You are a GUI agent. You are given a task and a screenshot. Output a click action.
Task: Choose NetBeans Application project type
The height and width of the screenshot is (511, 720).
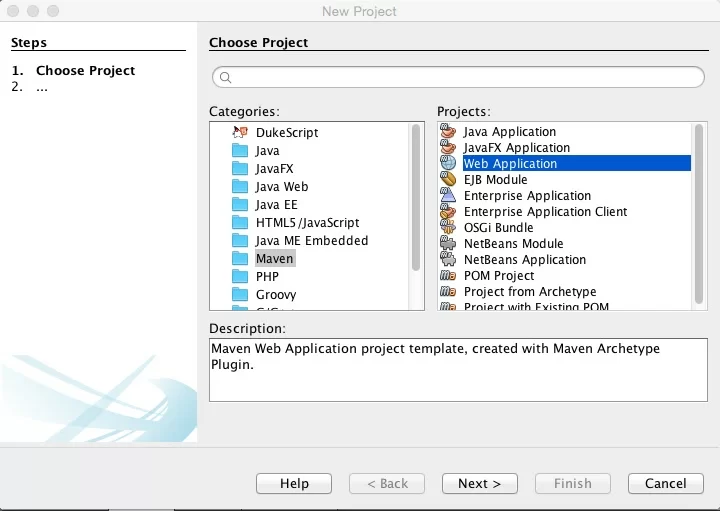tap(525, 259)
